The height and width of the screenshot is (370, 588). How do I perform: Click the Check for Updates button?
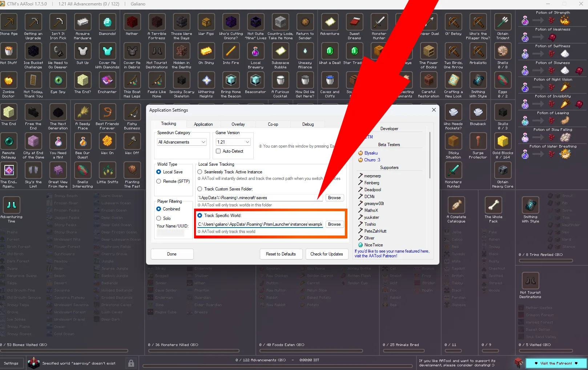327,254
